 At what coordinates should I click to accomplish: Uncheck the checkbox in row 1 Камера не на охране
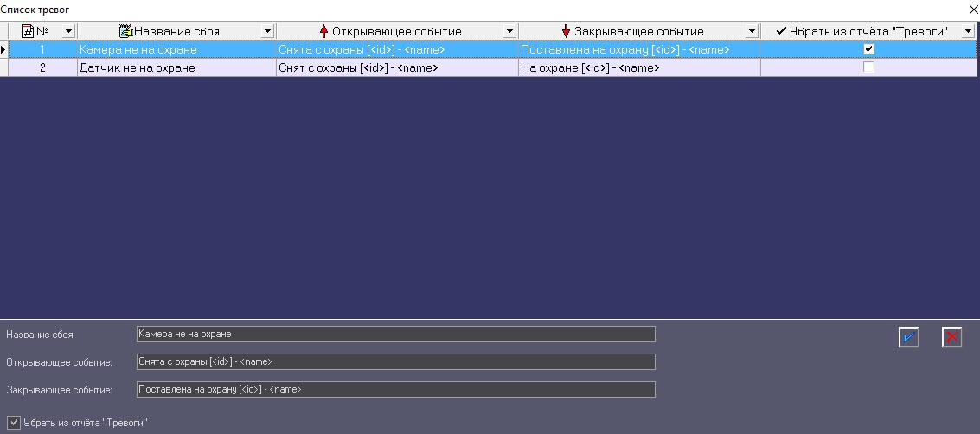[868, 48]
